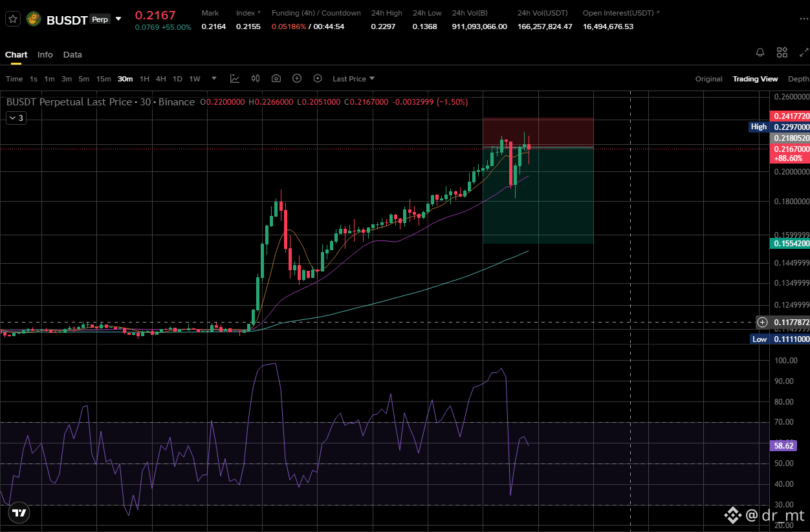Screen dimensions: 810x532
Task: Select the 1m interval
Action: [x=49, y=79]
